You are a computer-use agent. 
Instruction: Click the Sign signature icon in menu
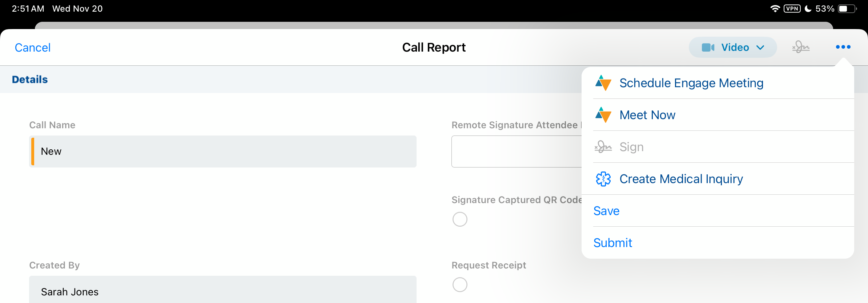point(603,147)
